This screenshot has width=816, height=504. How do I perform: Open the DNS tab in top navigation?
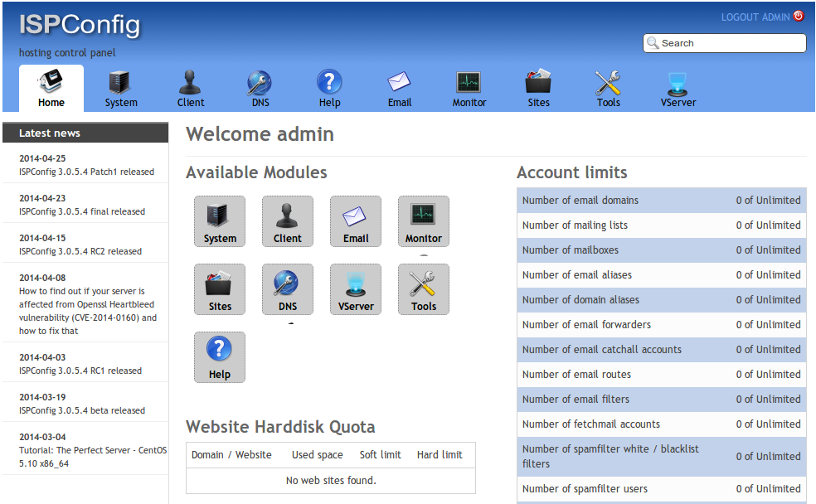[260, 89]
